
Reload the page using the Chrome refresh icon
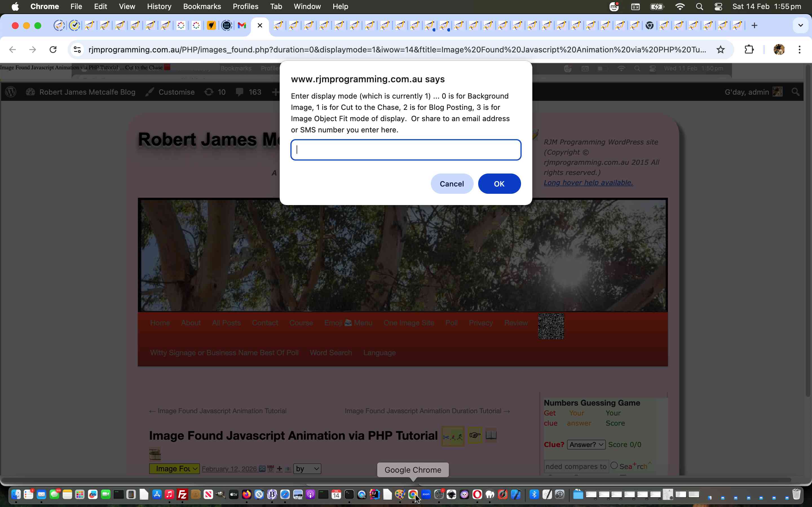click(53, 49)
